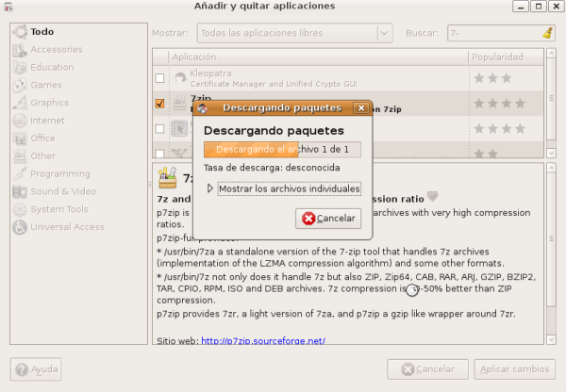This screenshot has height=392, width=566.
Task: Select the Todo category in the sidebar
Action: pos(42,31)
